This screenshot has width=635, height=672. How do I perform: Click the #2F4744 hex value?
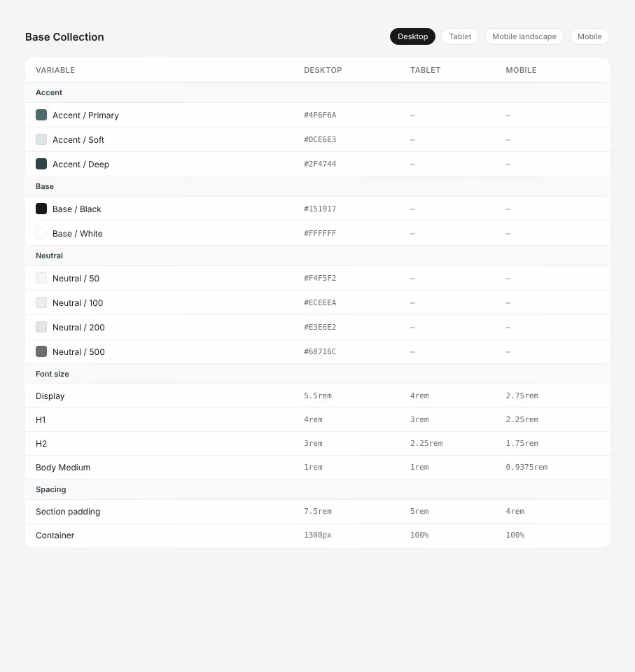320,164
